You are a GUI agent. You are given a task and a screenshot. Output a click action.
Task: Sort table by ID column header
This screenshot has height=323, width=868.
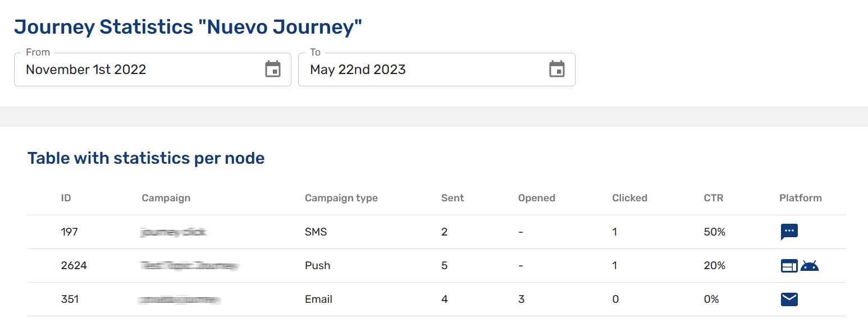tap(66, 198)
